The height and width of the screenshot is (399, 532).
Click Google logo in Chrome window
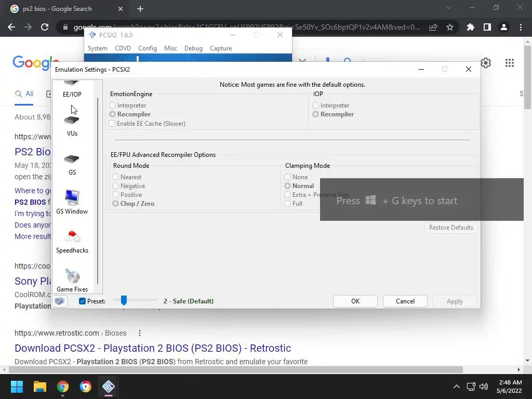coord(32,63)
